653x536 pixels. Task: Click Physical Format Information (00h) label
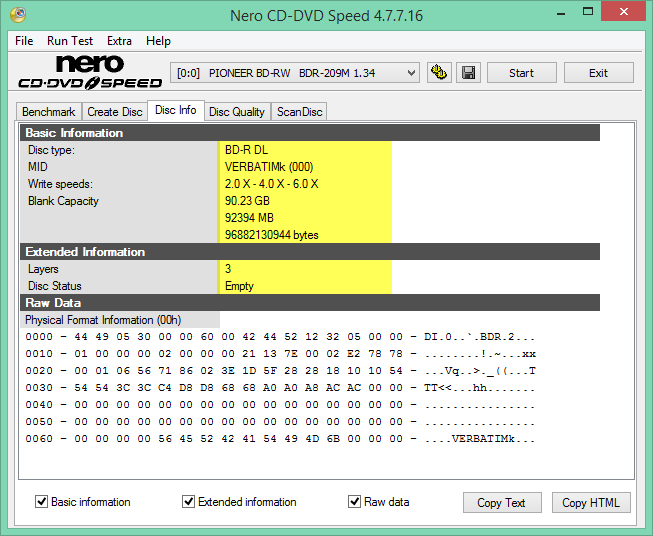coord(103,320)
